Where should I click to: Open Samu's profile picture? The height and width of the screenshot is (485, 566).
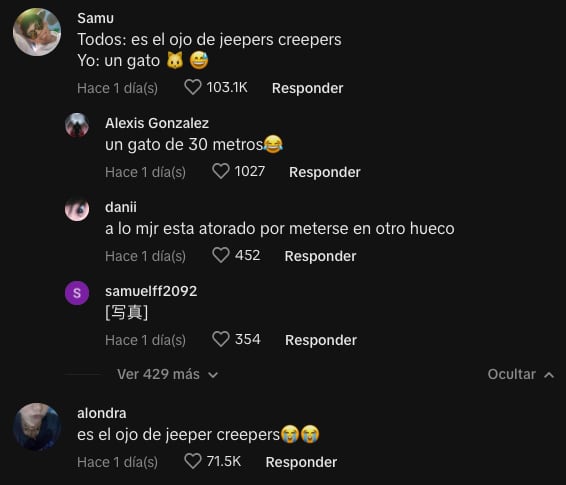pyautogui.click(x=37, y=32)
